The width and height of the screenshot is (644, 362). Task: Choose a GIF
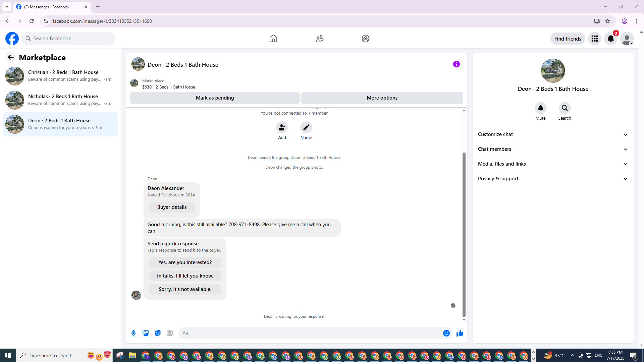point(170,333)
